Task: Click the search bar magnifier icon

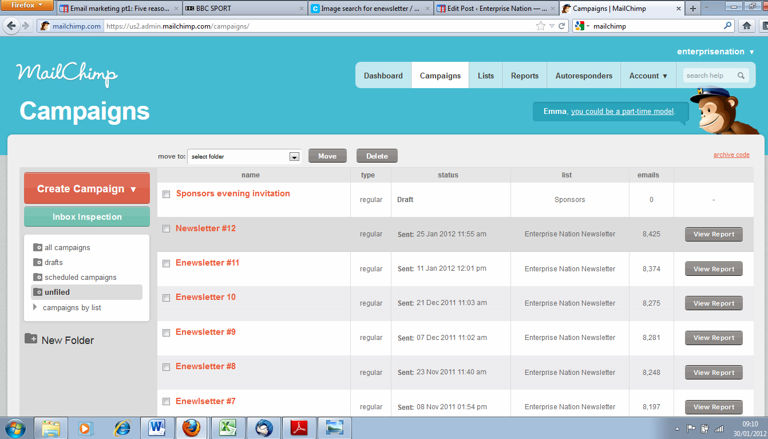Action: 728,26
